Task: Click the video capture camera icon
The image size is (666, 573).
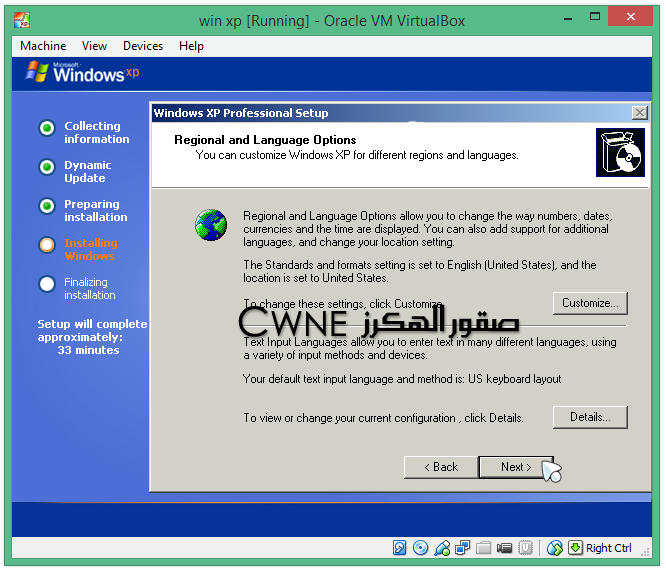Action: (504, 548)
